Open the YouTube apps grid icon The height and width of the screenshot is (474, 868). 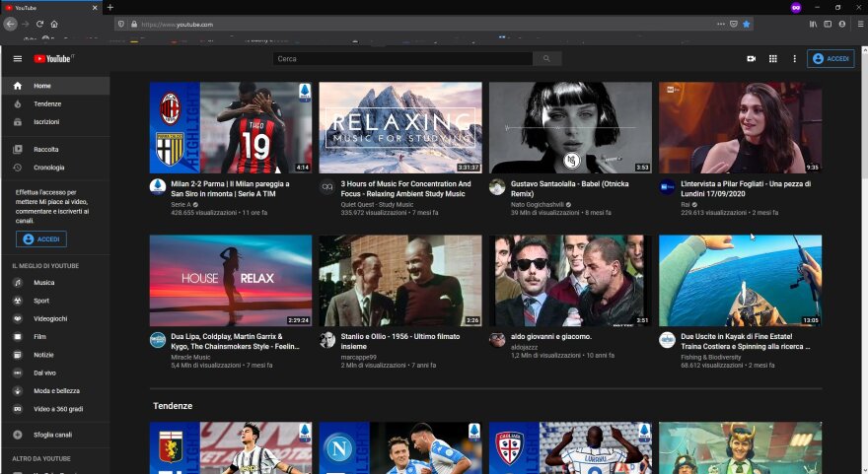tap(772, 59)
